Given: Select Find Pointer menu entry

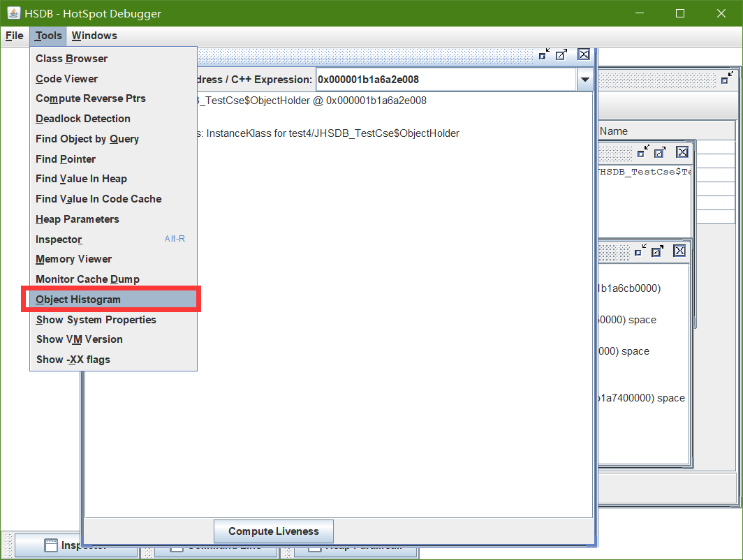Looking at the screenshot, I should click(x=113, y=159).
